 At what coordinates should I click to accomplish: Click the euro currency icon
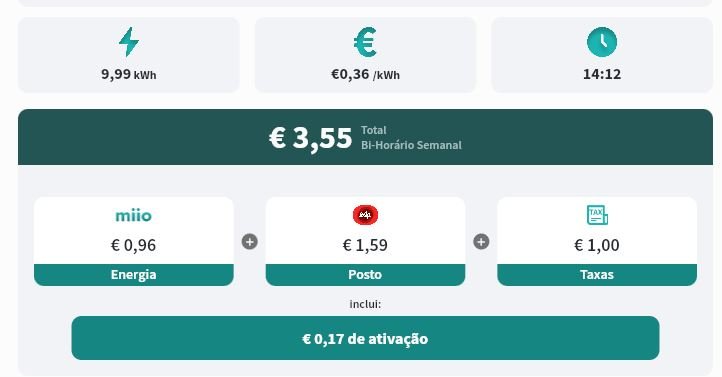coord(366,42)
